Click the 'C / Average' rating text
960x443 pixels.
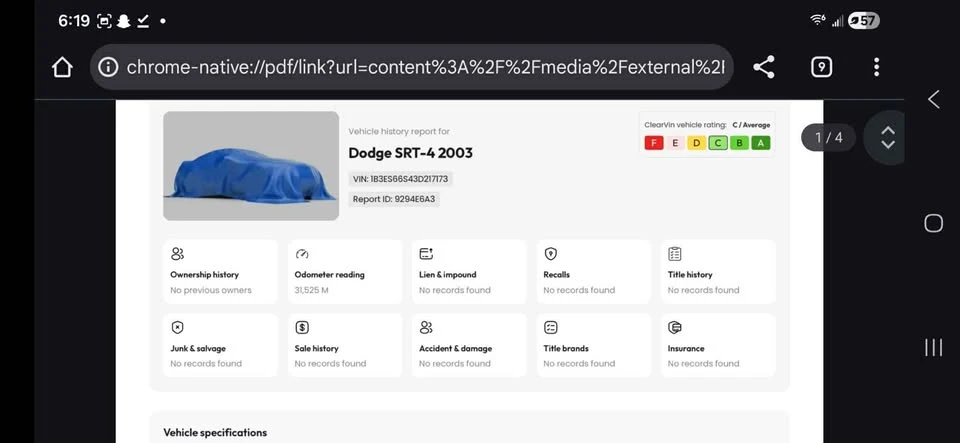[751, 125]
